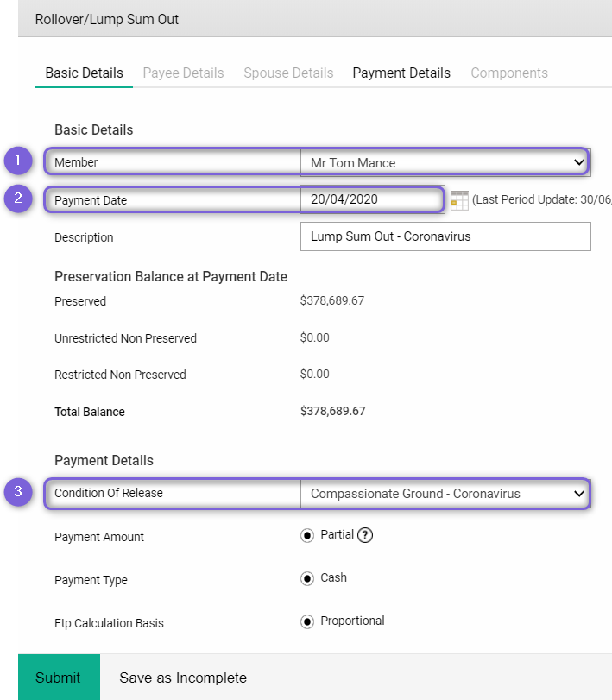The width and height of the screenshot is (612, 700).
Task: Select the Cash payment type radio button
Action: click(307, 578)
